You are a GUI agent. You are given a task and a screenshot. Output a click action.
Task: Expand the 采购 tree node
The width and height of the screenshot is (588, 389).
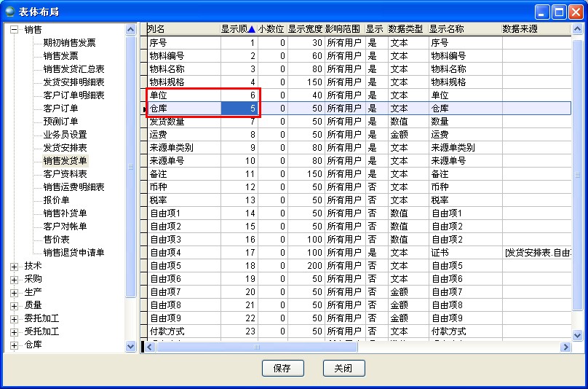[14, 280]
